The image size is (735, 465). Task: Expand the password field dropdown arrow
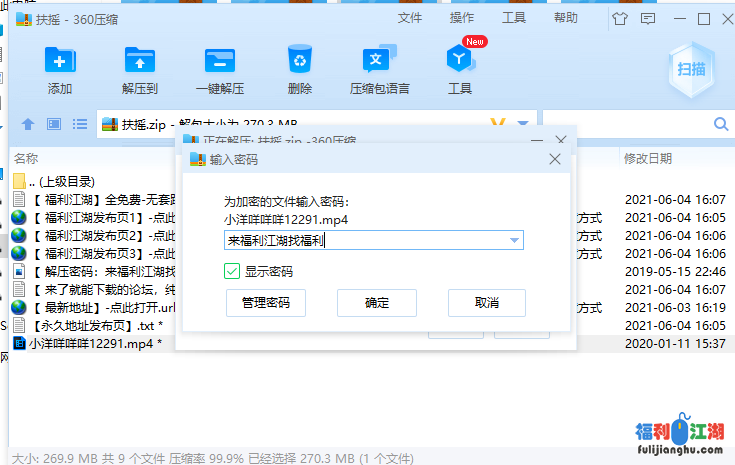(x=515, y=240)
